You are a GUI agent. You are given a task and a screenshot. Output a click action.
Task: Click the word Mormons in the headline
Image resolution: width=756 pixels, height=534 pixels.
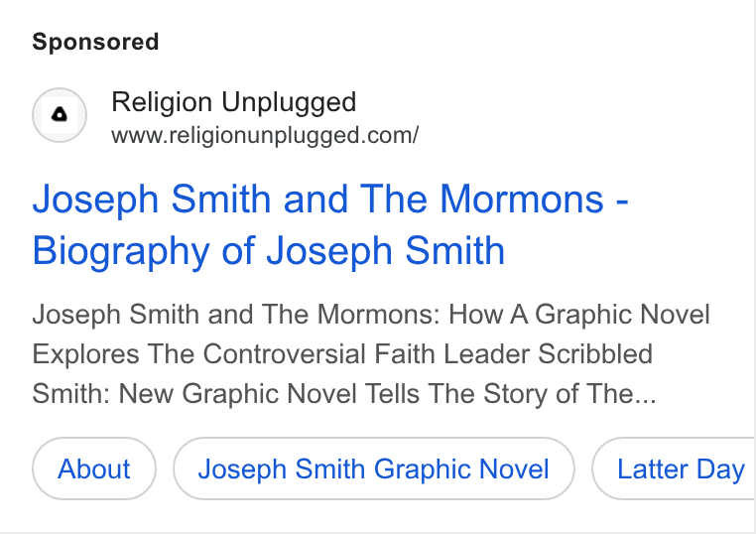coord(522,199)
